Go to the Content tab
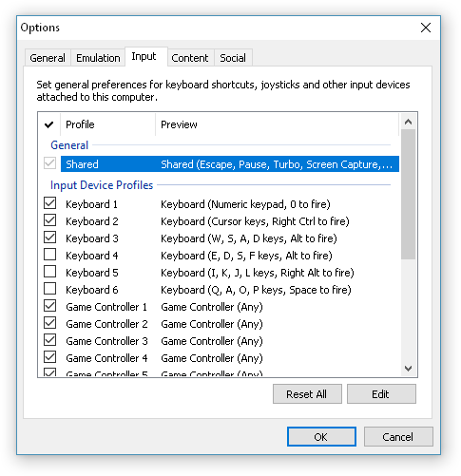 [x=190, y=58]
